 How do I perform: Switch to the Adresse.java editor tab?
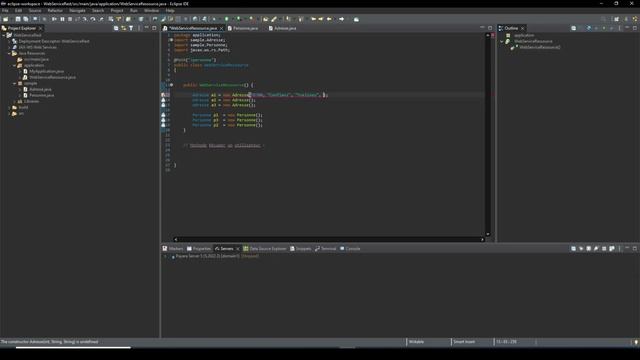pyautogui.click(x=282, y=28)
